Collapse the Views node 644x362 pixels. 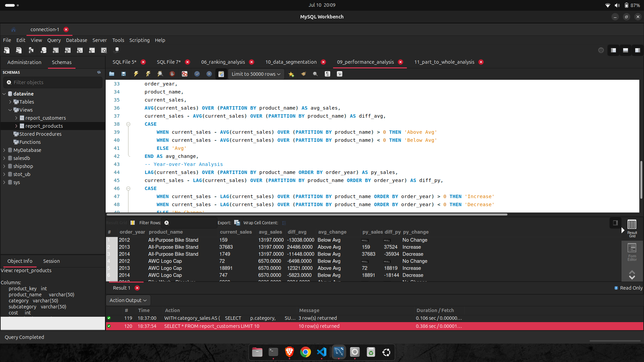click(10, 110)
